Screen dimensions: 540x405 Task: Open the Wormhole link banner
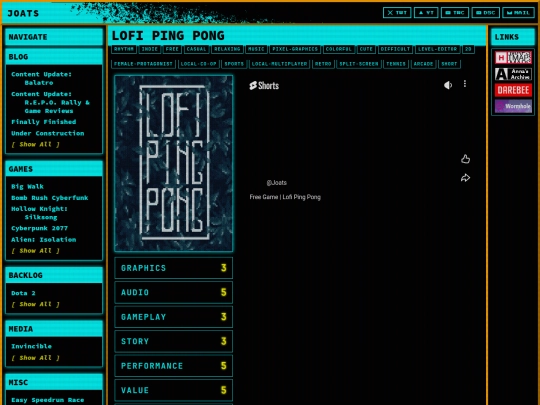pos(513,106)
